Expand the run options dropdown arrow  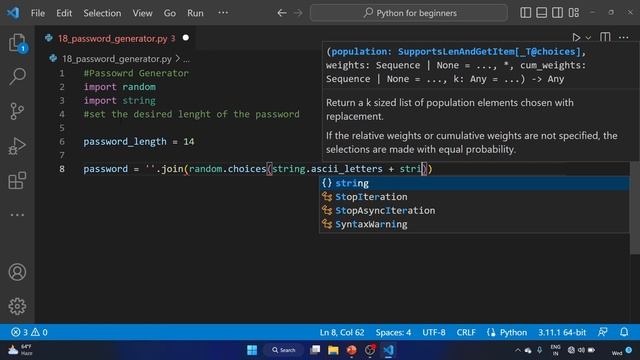[x=588, y=38]
